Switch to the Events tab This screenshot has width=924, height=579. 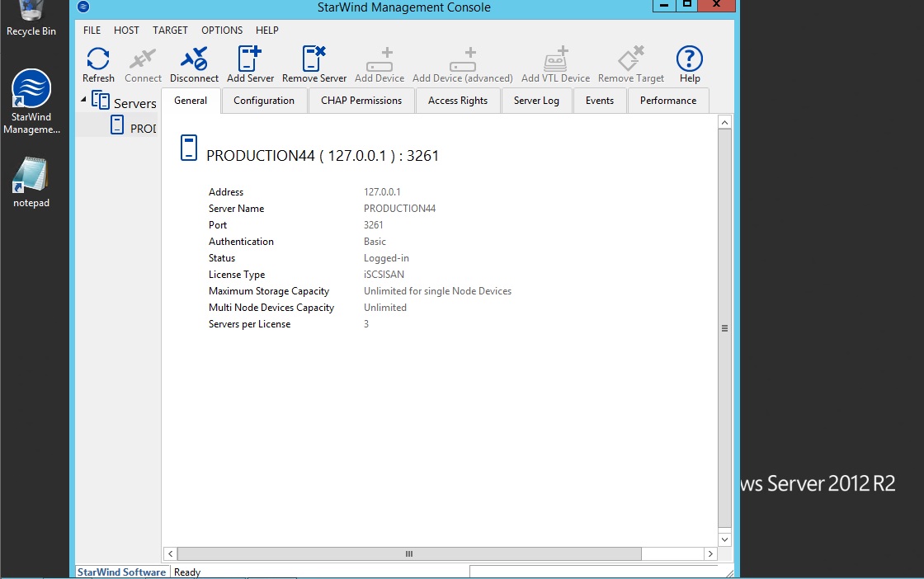pos(599,101)
